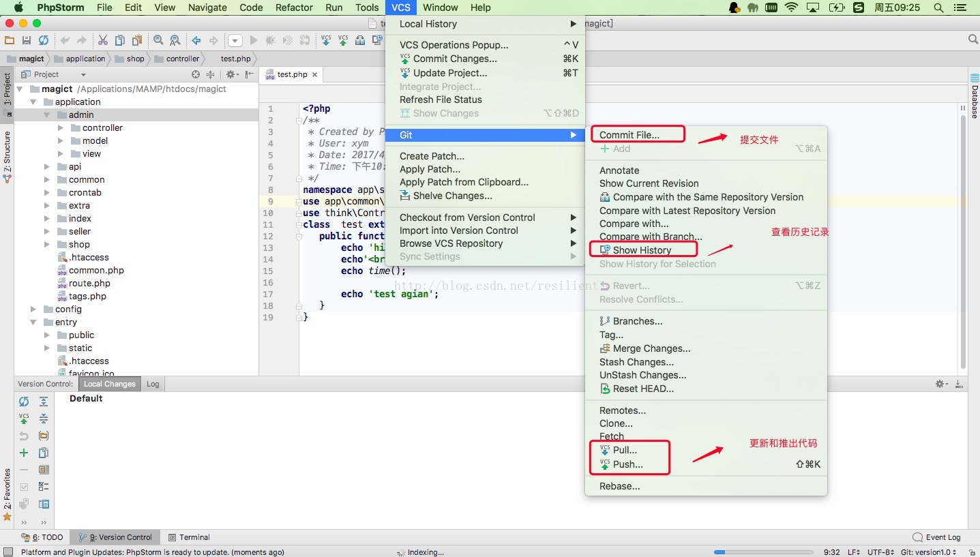980x557 pixels.
Task: Expand the shop folder in project tree
Action: 47,245
